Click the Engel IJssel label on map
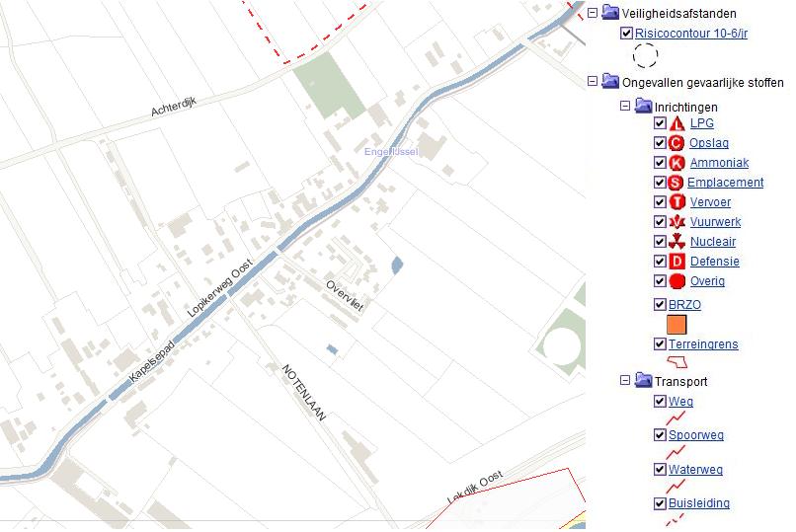 tap(392, 151)
